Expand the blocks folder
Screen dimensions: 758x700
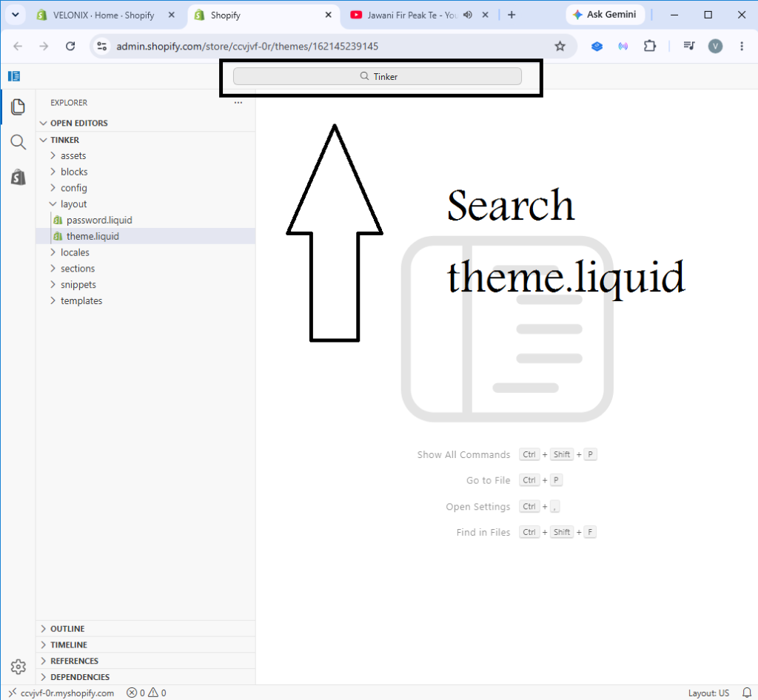(x=146, y=172)
